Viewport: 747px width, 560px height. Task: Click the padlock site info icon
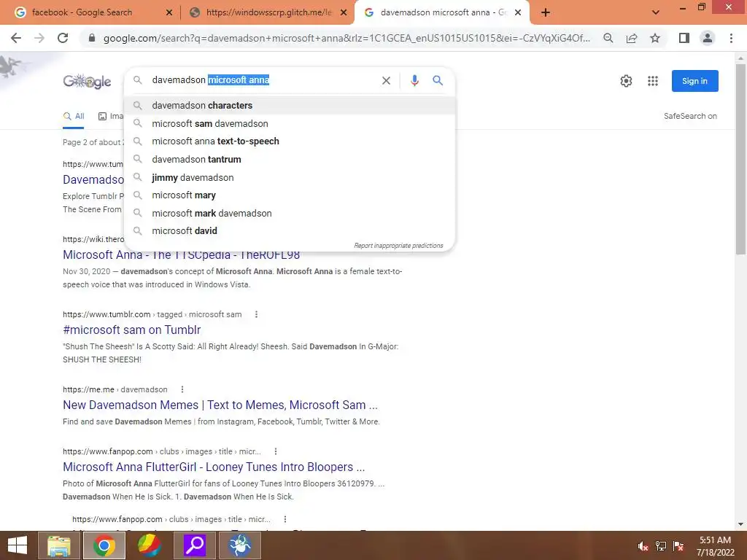pyautogui.click(x=92, y=38)
